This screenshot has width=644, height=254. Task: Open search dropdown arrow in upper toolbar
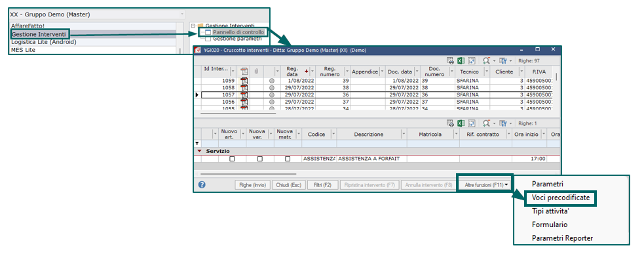click(x=494, y=61)
